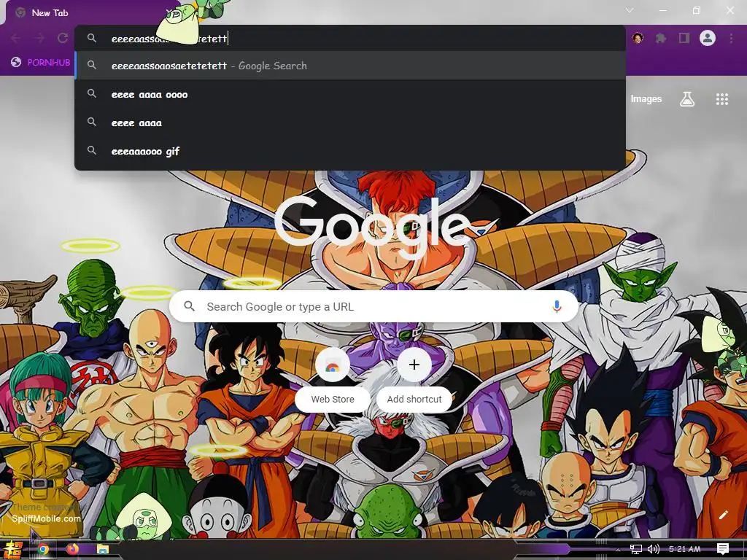Open network status in system tray
Viewport: 747px width, 560px height.
point(636,550)
